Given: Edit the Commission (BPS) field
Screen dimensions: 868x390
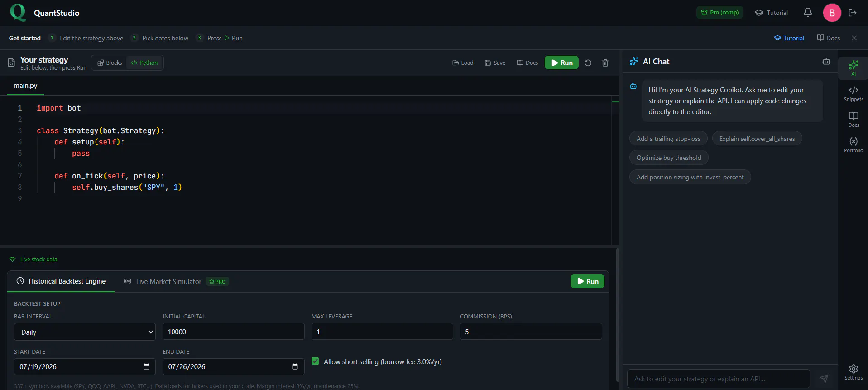Looking at the screenshot, I should (x=531, y=332).
